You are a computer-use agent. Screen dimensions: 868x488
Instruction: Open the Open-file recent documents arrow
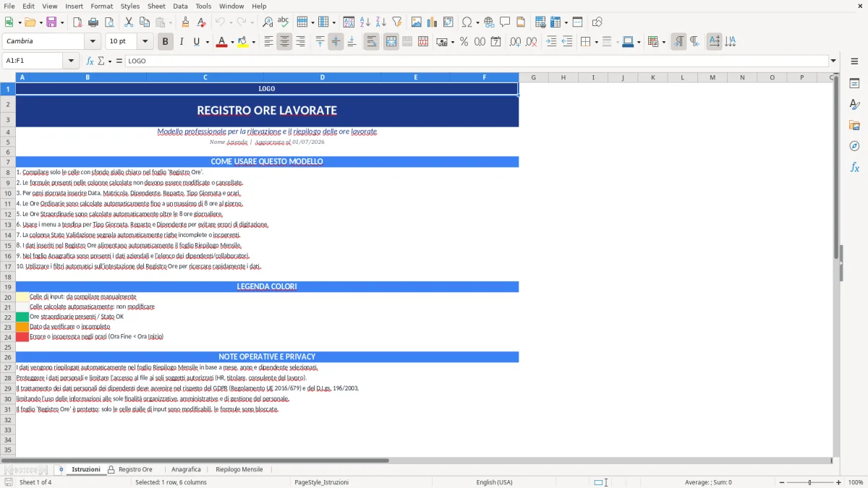41,22
